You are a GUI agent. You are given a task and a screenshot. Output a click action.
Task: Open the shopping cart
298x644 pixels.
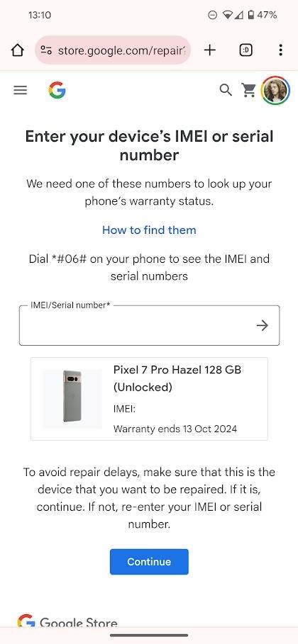(248, 90)
